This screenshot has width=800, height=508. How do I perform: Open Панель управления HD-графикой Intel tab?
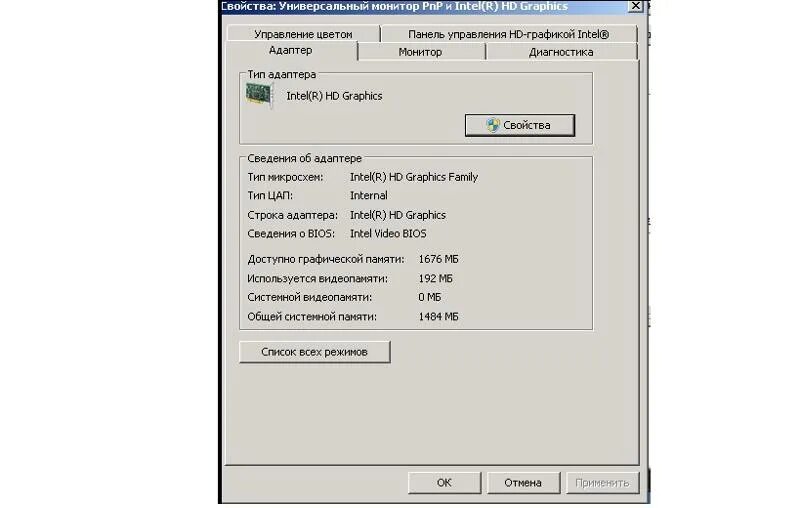(x=509, y=34)
